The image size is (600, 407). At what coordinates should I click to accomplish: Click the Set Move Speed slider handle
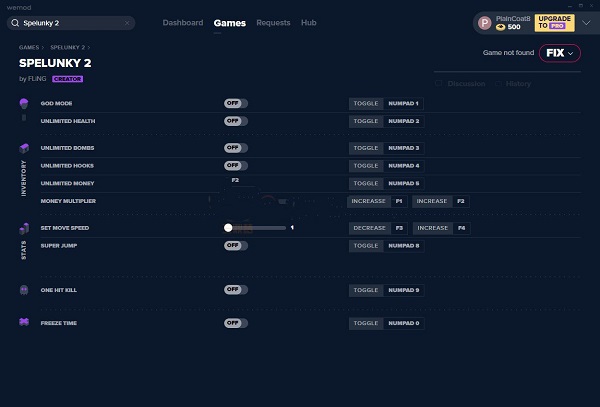[x=228, y=228]
